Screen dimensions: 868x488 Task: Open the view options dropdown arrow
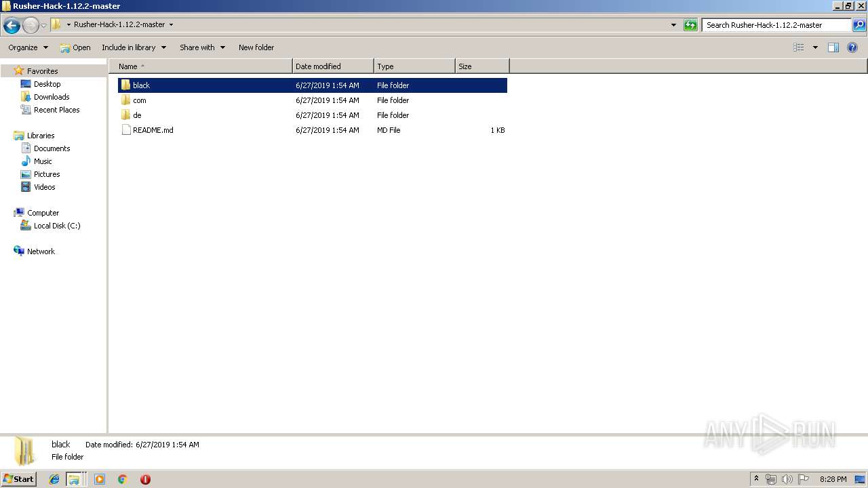815,47
